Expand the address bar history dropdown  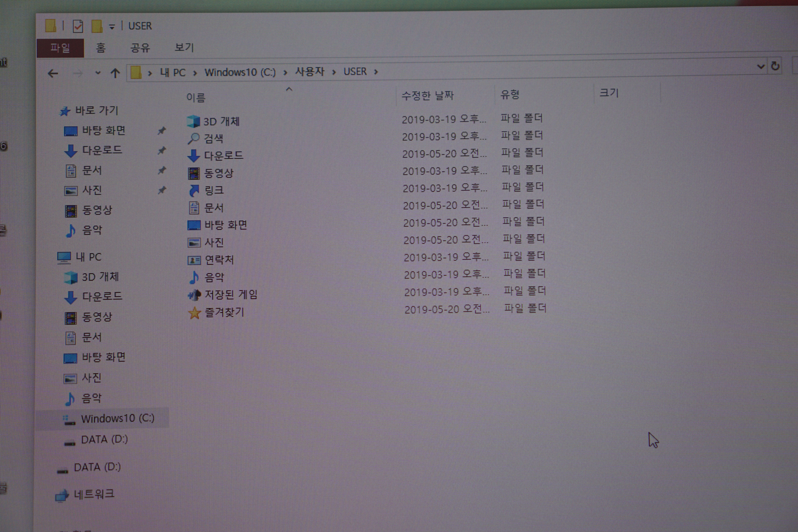[x=761, y=66]
